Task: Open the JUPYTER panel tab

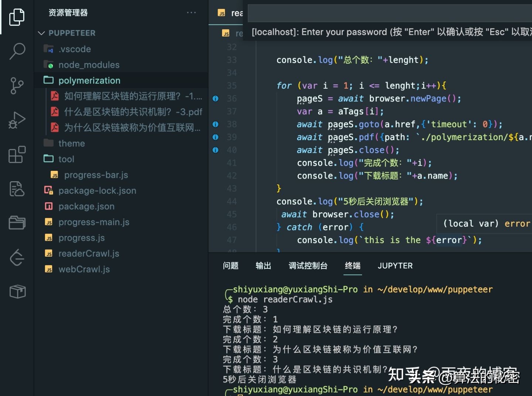Action: 395,265
